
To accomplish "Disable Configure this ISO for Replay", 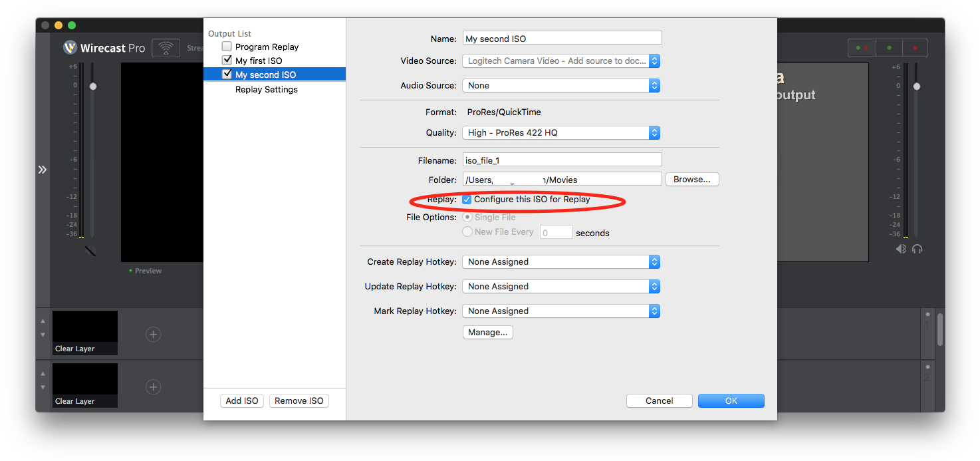I will point(467,200).
